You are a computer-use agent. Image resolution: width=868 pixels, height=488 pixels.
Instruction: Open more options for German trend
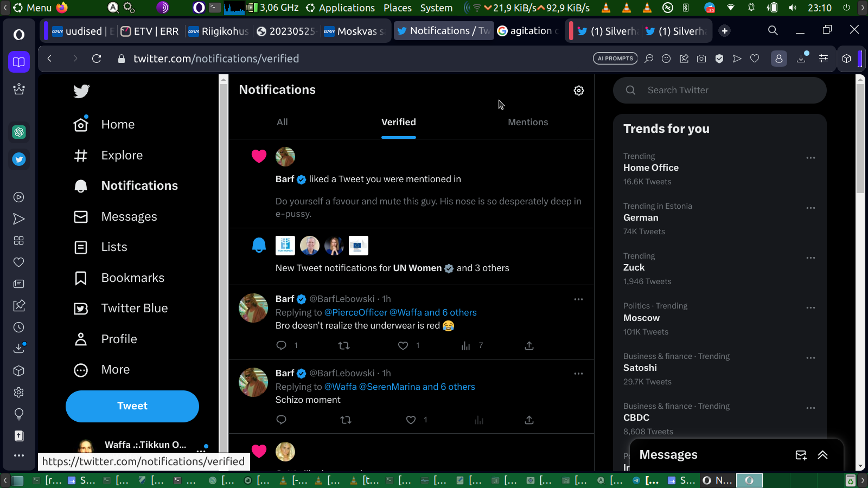point(810,208)
